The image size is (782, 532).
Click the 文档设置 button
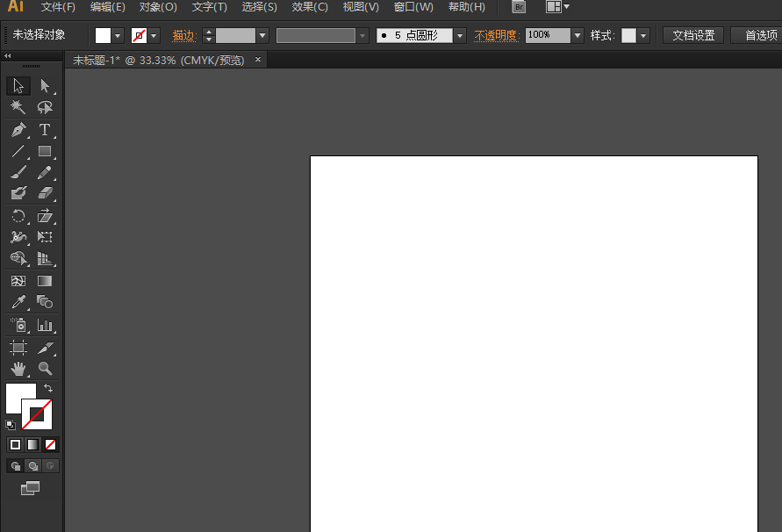[693, 35]
